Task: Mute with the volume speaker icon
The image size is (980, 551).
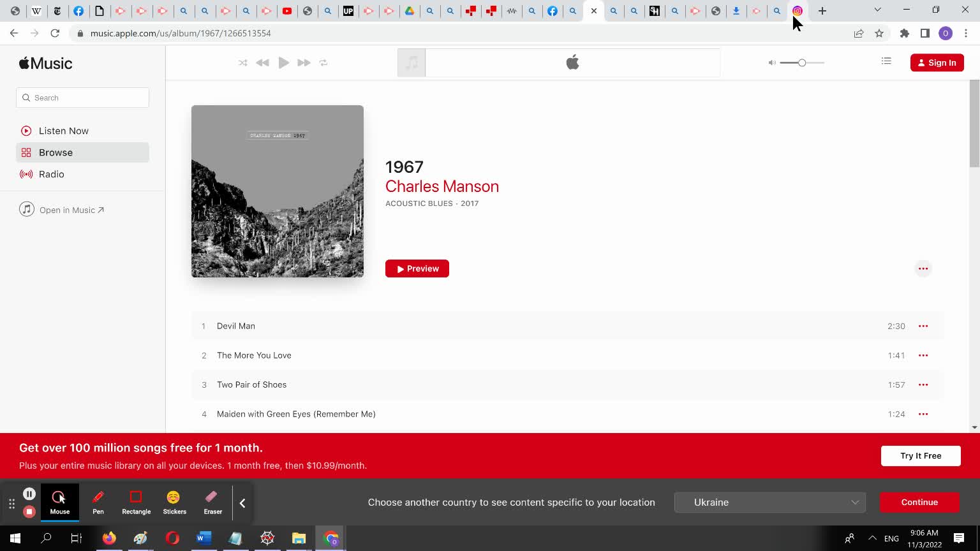Action: 772,62
